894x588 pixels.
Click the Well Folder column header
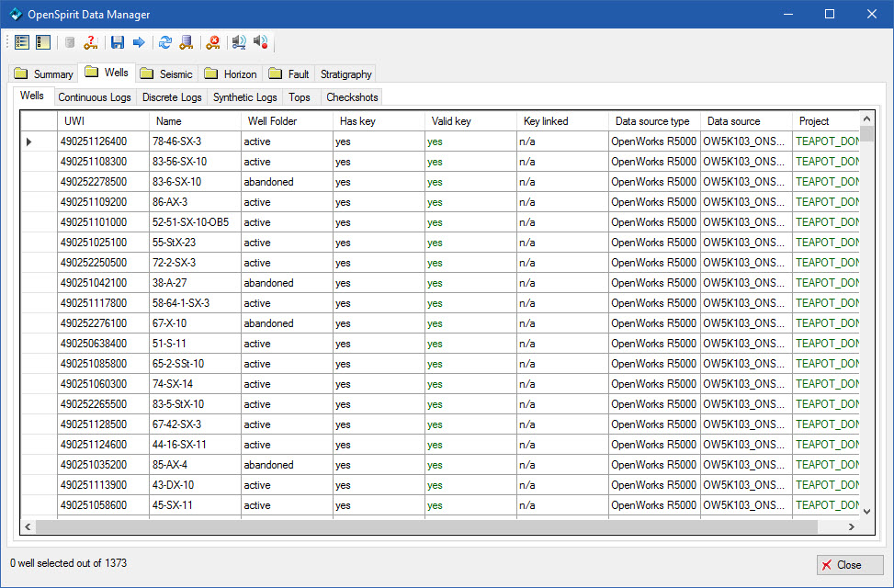point(286,121)
